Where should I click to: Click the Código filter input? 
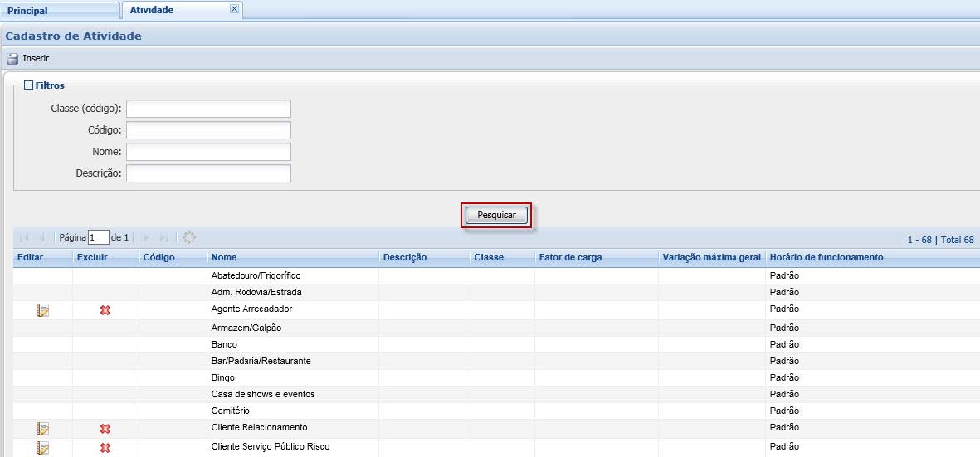tap(208, 130)
